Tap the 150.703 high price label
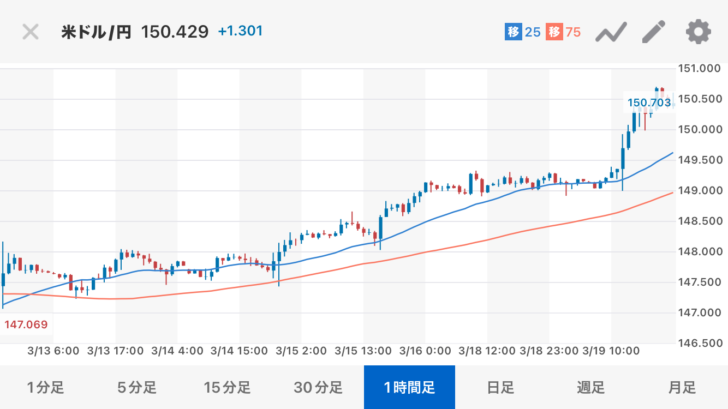Viewport: 728px width, 409px height. pos(648,102)
